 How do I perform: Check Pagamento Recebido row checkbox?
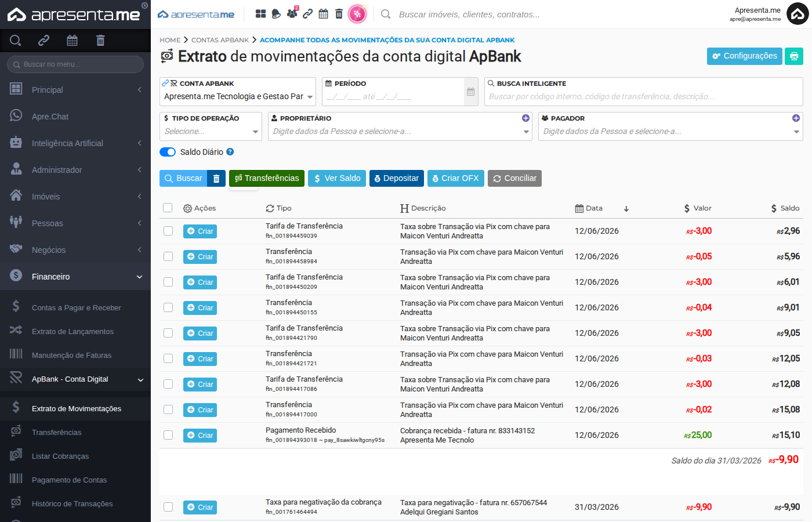168,435
